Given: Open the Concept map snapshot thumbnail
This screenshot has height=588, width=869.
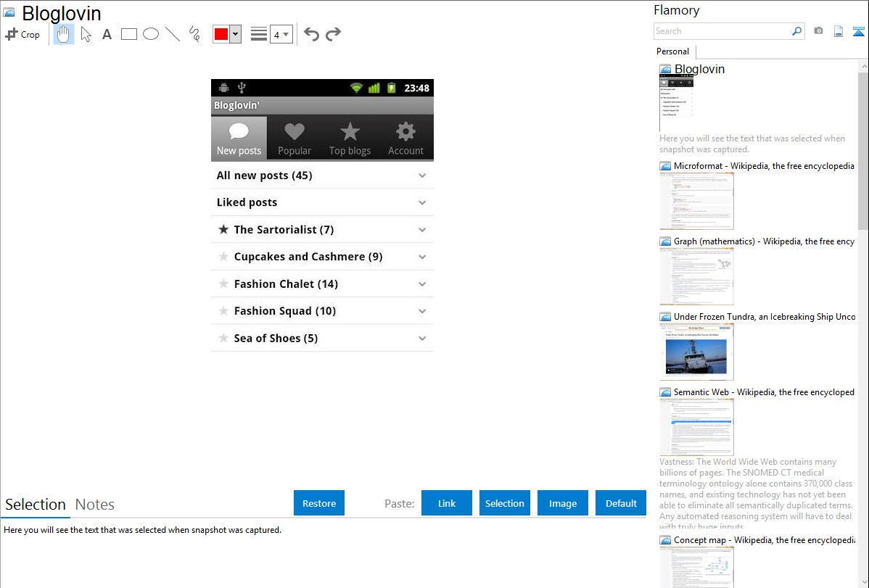Looking at the screenshot, I should pyautogui.click(x=696, y=567).
